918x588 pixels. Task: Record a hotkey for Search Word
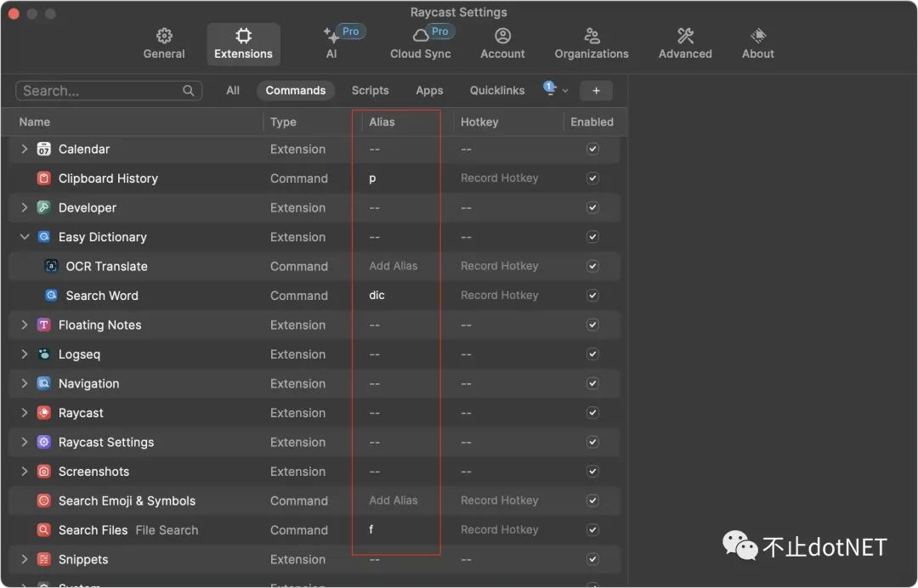(x=500, y=296)
